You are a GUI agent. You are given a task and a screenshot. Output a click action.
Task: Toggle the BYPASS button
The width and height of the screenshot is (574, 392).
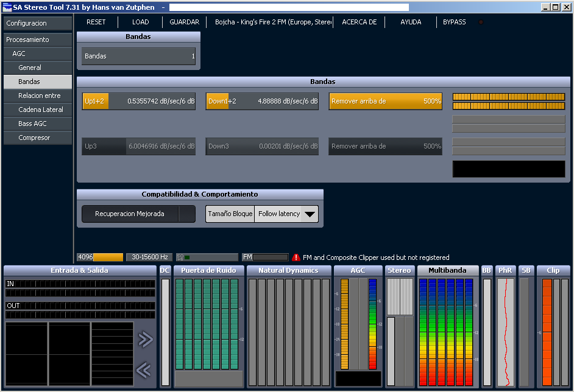coord(455,22)
